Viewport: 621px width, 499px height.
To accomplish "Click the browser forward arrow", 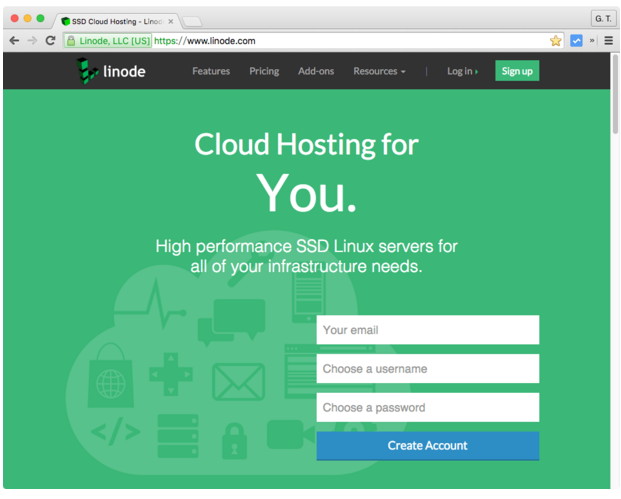I will pos(32,41).
